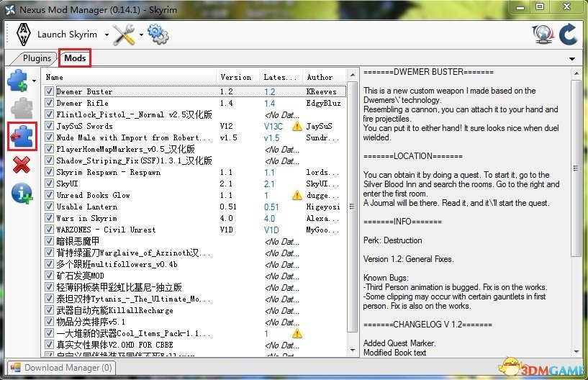Select the Mods tab
The height and width of the screenshot is (380, 588).
(75, 58)
